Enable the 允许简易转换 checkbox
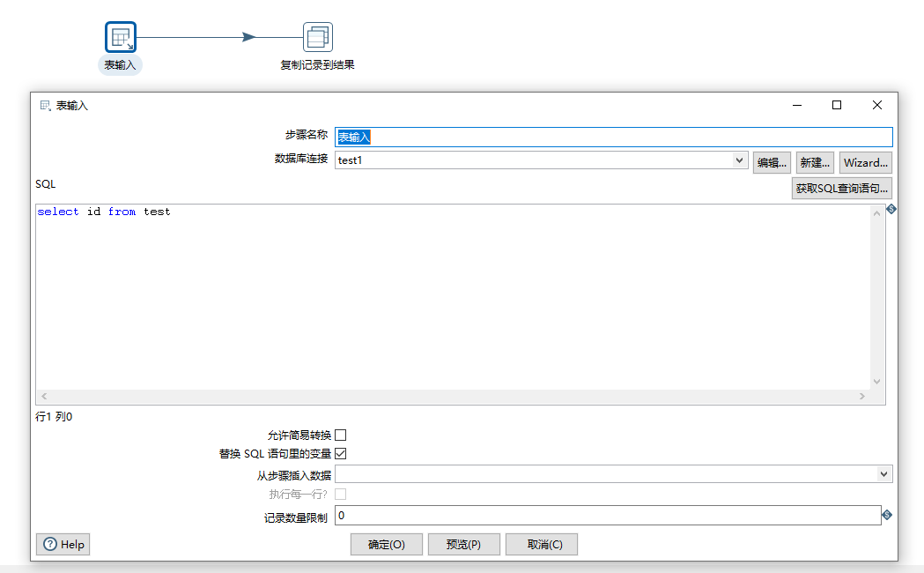Viewport: 924px width, 573px height. click(342, 435)
